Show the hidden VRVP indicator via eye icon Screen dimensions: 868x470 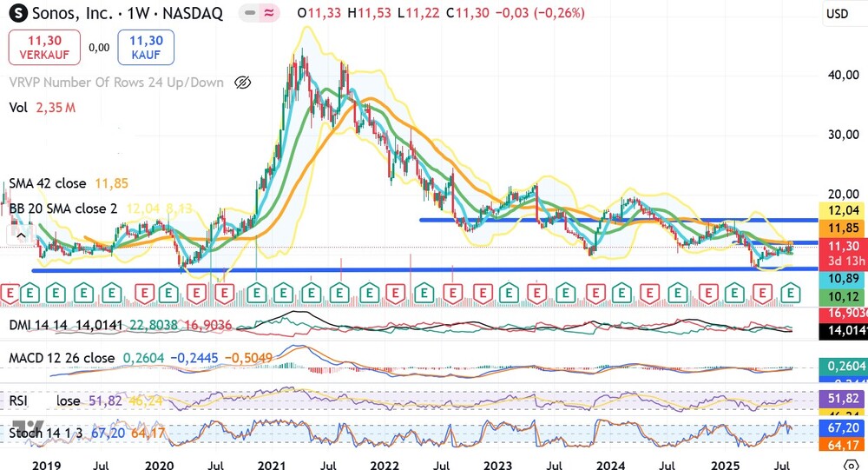(x=242, y=83)
